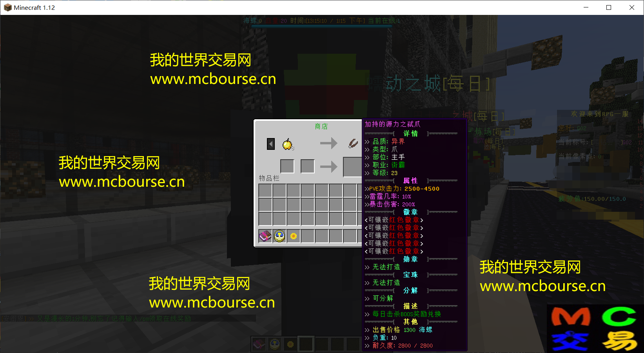Click the first empty trade input slot
The width and height of the screenshot is (644, 353).
point(287,166)
